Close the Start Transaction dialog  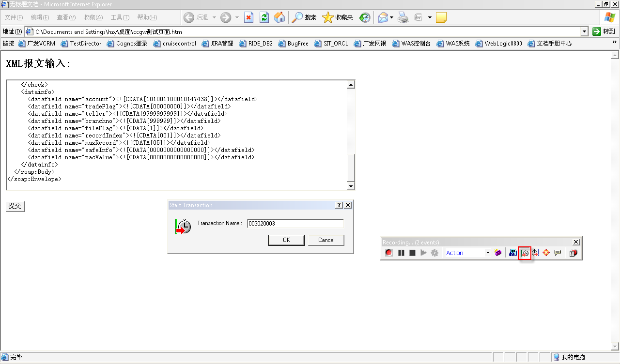click(x=348, y=205)
